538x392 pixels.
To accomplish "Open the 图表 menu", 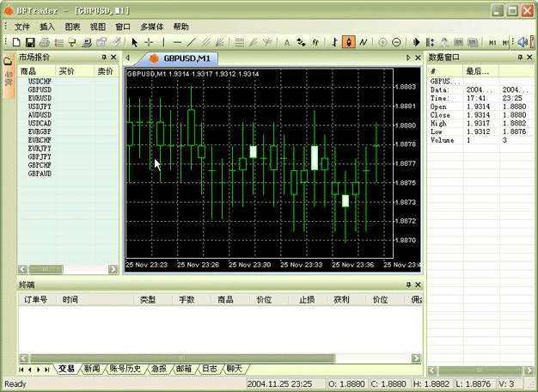I will coord(72,27).
